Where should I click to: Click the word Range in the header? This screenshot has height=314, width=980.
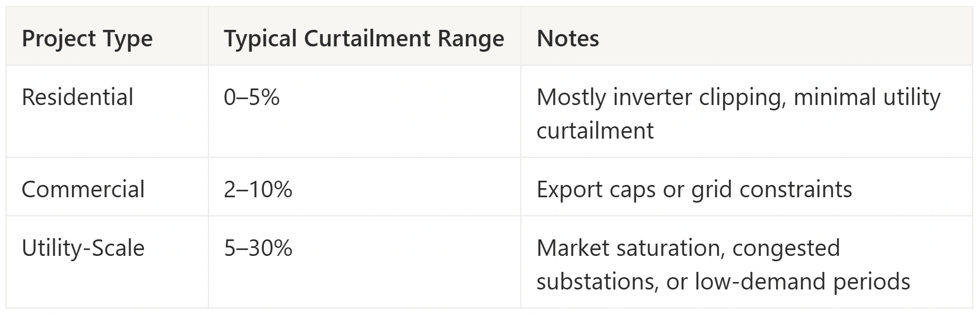(471, 39)
